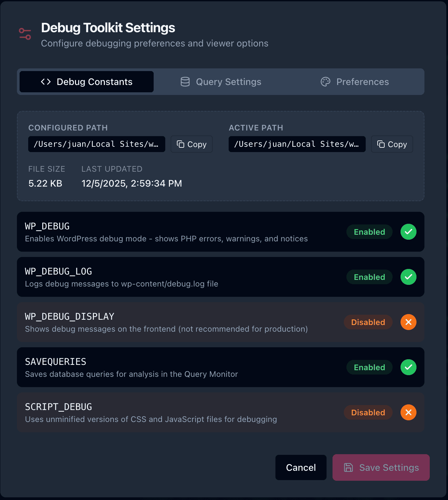Viewport: 448px width, 500px height.
Task: Click the Disabled badge on SCRIPT_DEBUG
Action: 368,412
